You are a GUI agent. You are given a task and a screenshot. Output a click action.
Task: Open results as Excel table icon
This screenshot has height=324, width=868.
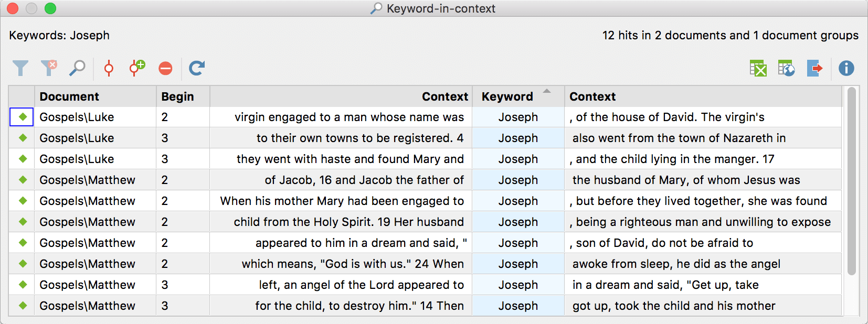click(x=758, y=68)
